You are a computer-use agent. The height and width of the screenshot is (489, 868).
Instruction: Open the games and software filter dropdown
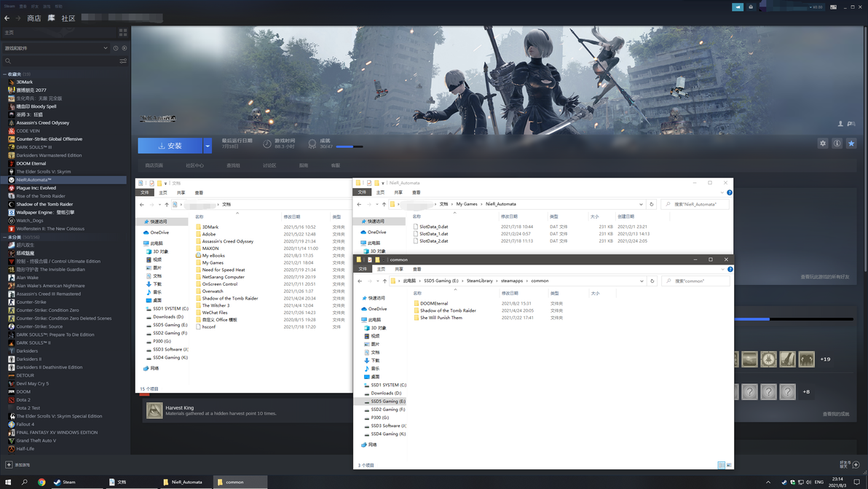click(55, 48)
